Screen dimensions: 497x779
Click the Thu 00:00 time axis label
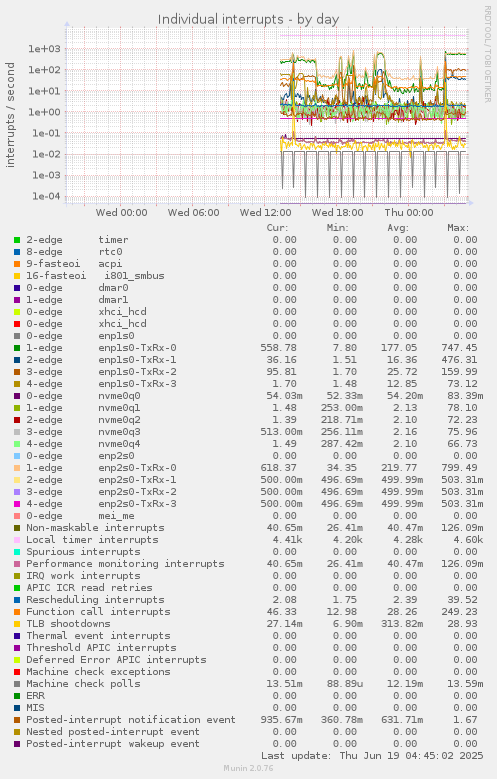tap(409, 213)
